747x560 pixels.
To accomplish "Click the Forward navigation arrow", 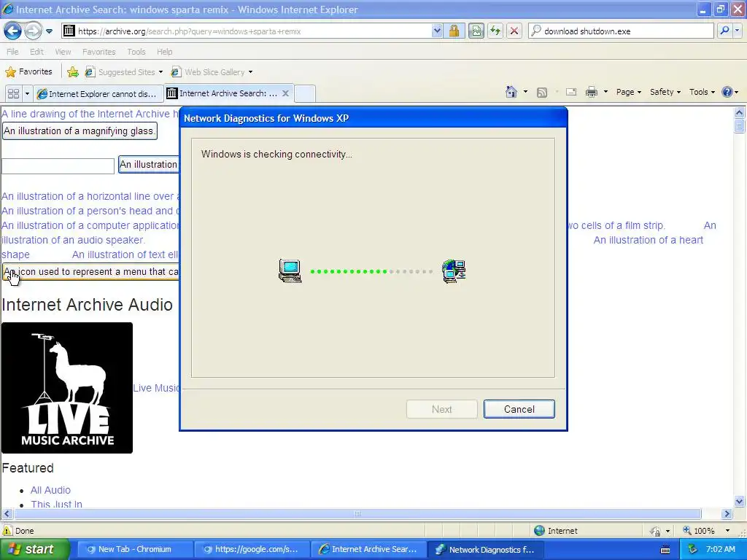I will (x=33, y=31).
